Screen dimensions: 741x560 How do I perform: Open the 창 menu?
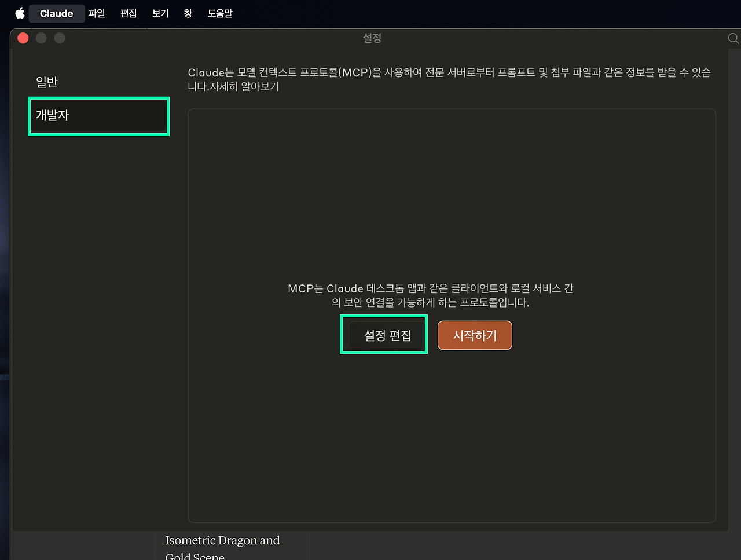[188, 13]
